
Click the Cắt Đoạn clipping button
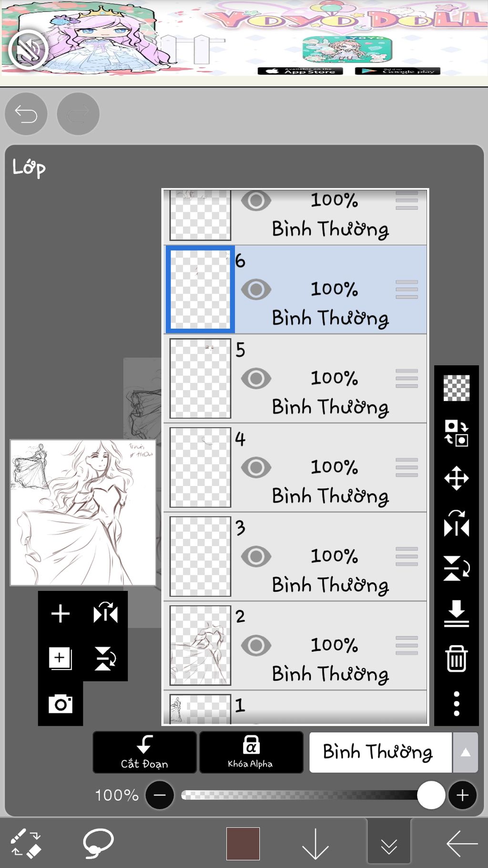[x=144, y=752]
